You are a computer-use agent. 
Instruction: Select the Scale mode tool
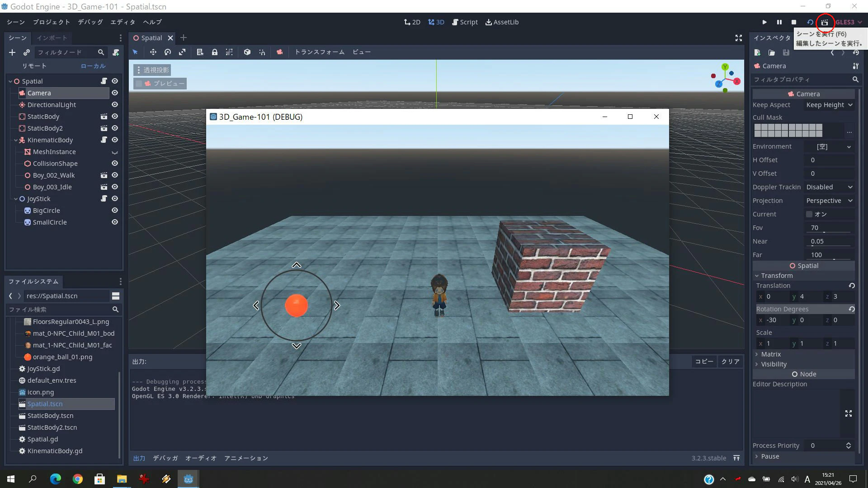182,52
